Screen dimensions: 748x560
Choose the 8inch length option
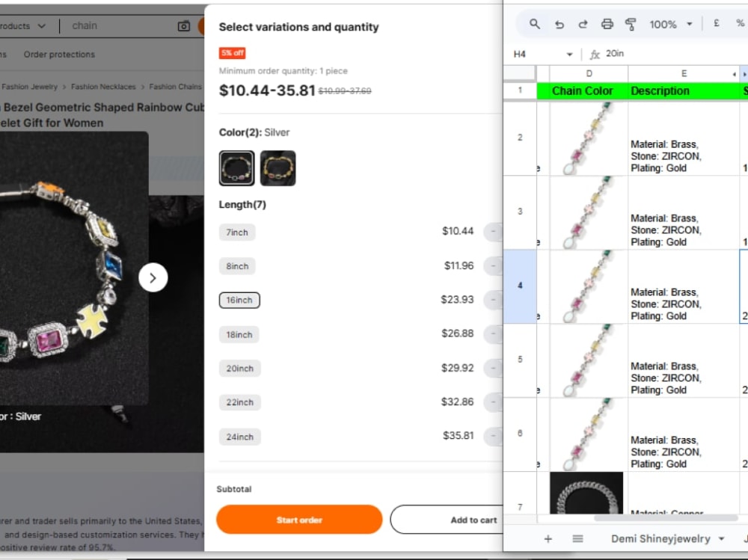(237, 266)
